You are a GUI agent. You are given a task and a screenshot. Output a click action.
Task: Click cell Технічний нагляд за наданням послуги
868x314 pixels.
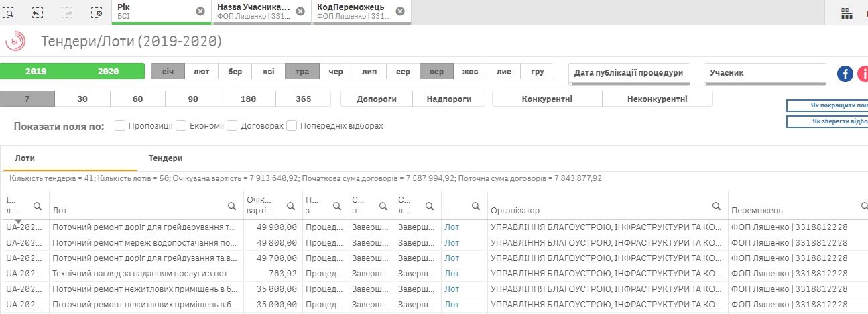click(x=145, y=273)
